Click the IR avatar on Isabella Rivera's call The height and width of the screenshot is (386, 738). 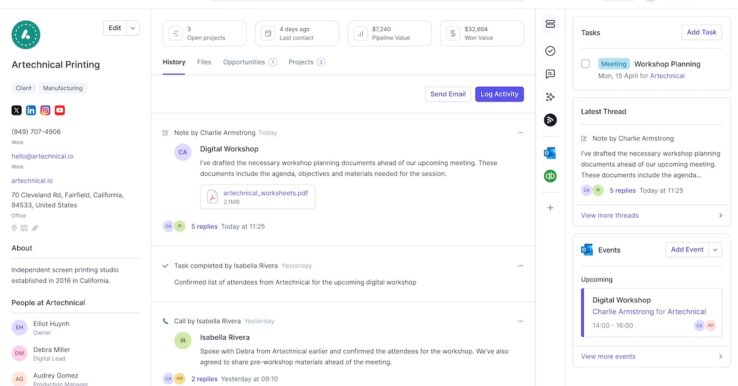183,340
